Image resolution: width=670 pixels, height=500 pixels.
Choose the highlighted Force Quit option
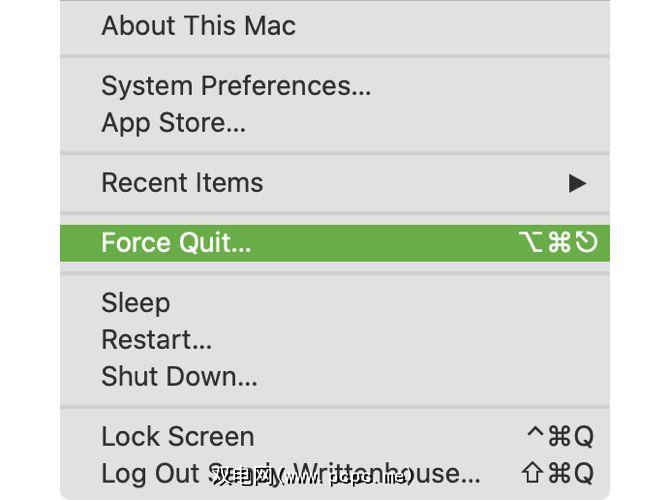pyautogui.click(x=176, y=243)
